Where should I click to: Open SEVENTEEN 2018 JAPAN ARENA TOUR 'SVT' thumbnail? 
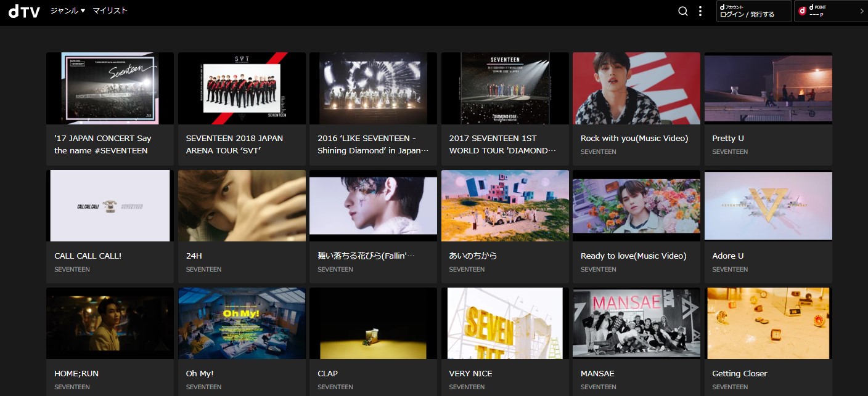pos(242,88)
